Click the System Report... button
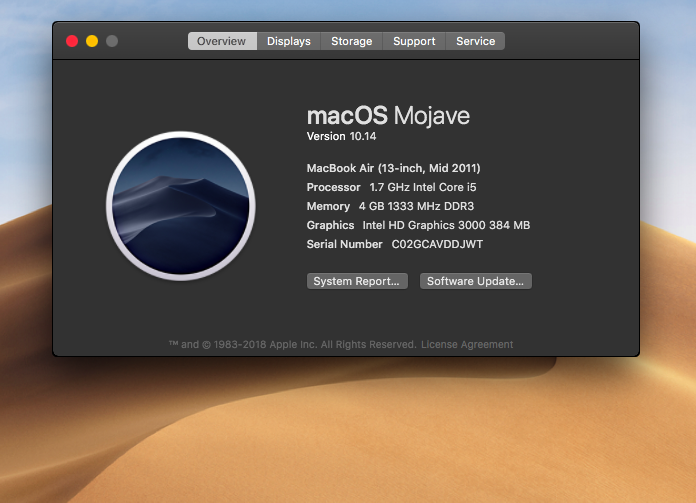Screen dimensions: 696x503 pos(357,281)
